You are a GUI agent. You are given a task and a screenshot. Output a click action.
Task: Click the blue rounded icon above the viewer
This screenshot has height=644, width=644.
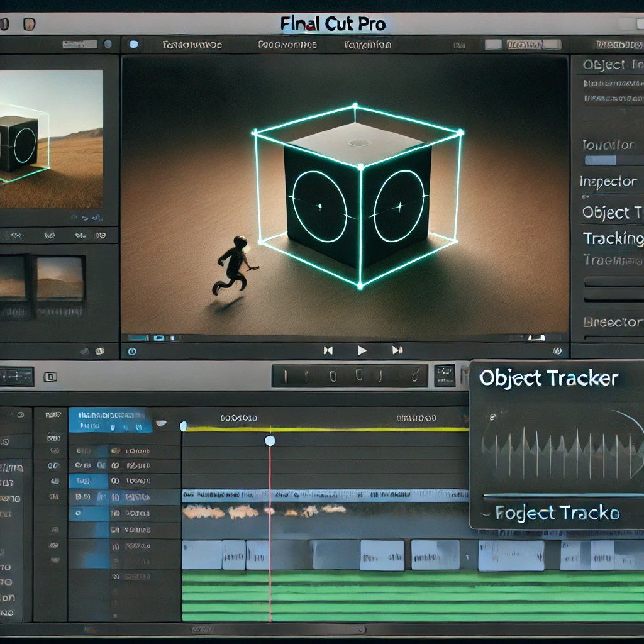pos(134,45)
